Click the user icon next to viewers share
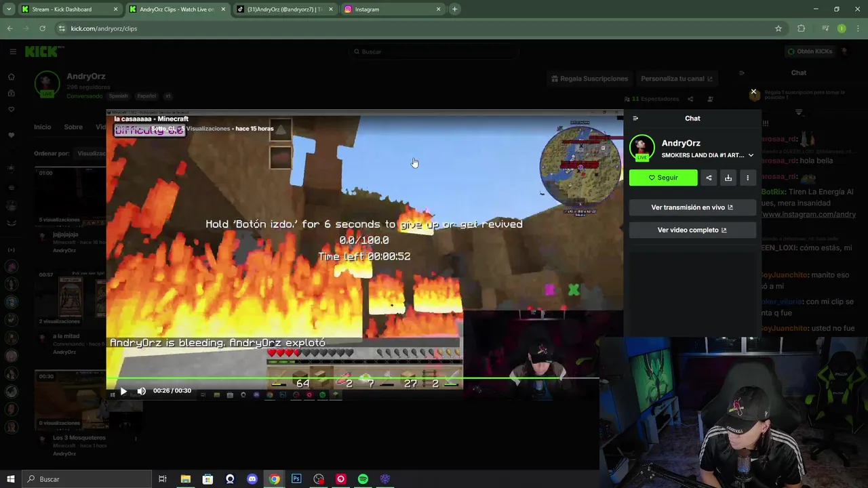 point(710,99)
